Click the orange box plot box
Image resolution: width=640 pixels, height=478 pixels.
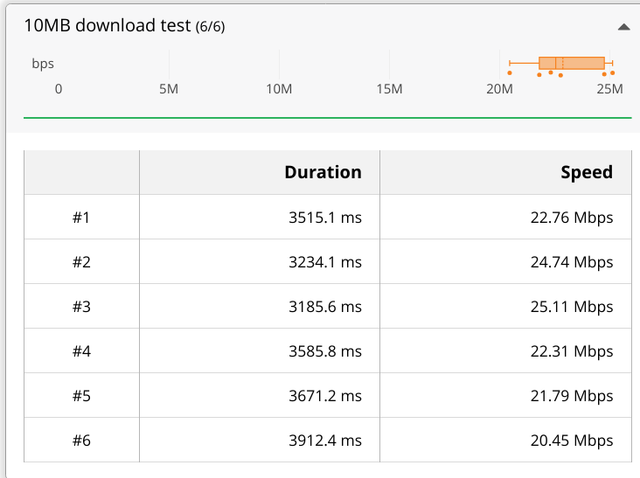click(571, 63)
